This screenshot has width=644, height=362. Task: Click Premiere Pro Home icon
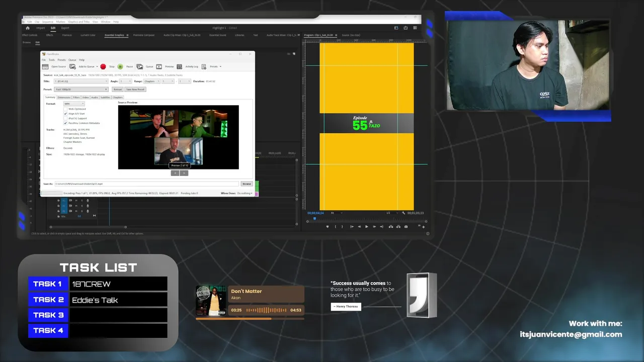(28, 28)
